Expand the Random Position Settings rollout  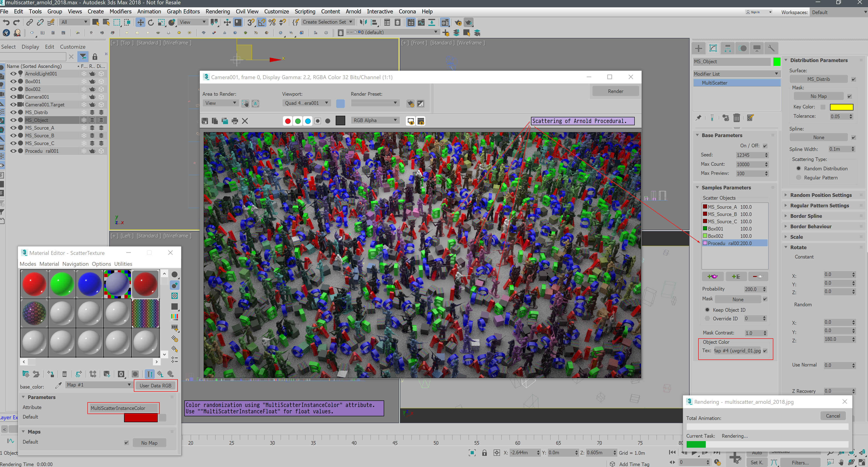[x=820, y=195]
